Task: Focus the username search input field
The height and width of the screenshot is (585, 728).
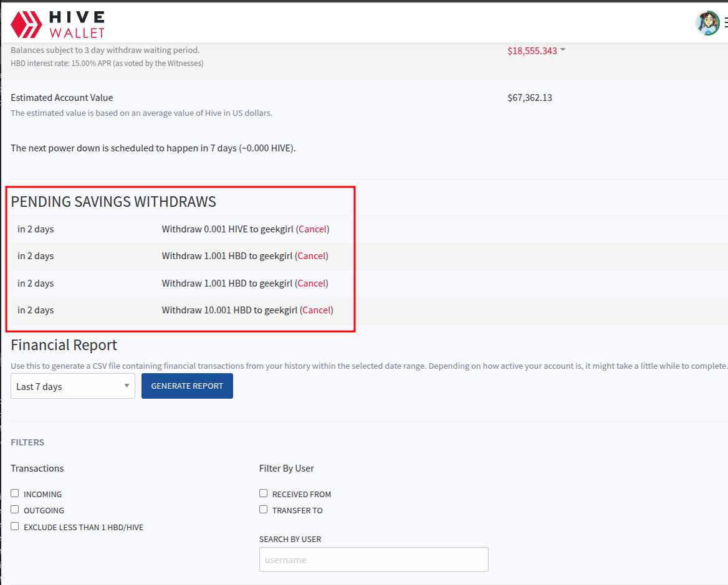Action: point(373,559)
